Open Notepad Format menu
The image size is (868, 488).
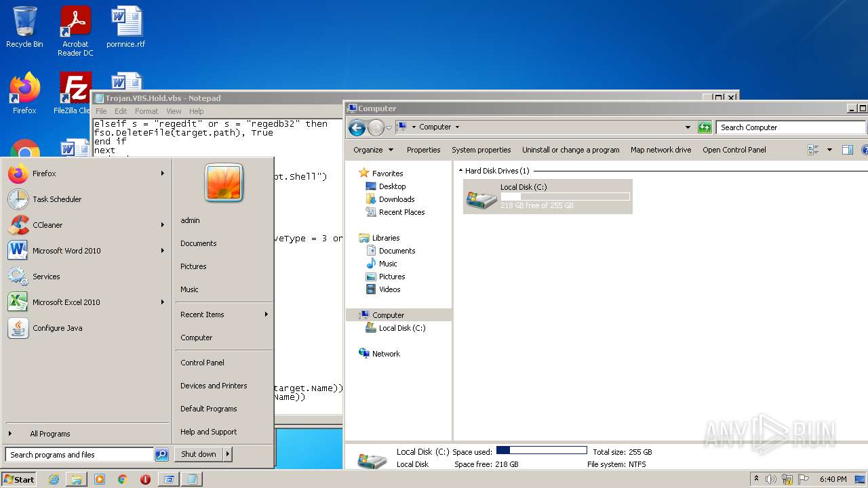[146, 111]
